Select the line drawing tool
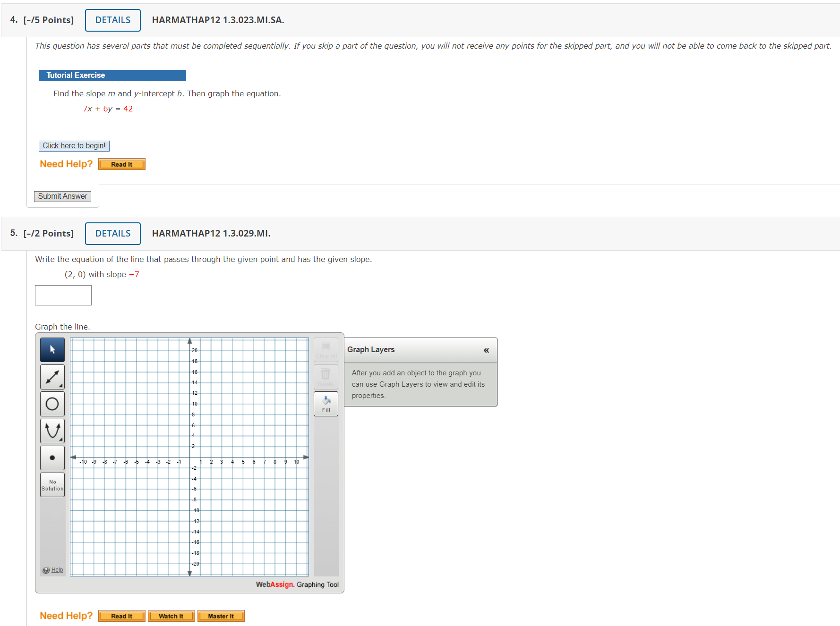Screen dimensions: 840x626 (x=52, y=376)
